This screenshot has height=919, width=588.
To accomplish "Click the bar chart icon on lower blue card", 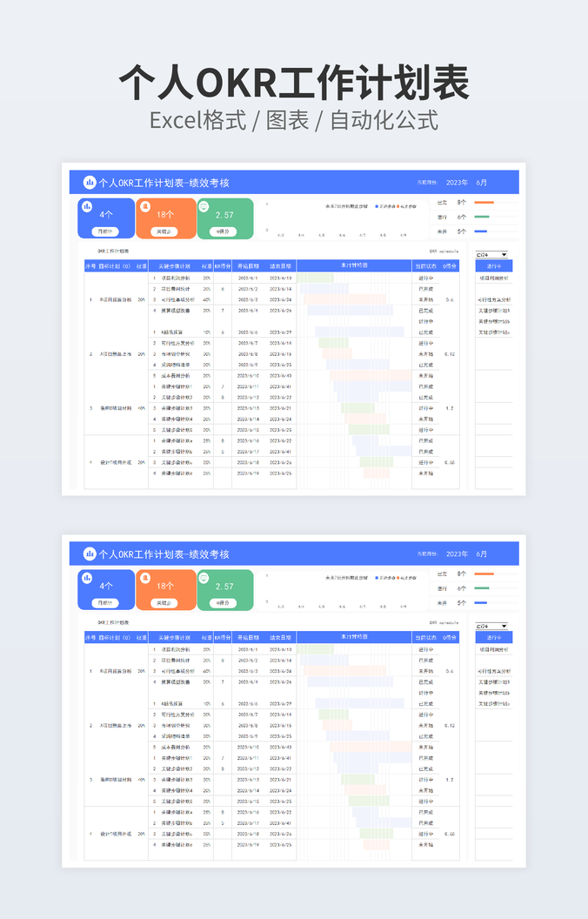I will [85, 578].
